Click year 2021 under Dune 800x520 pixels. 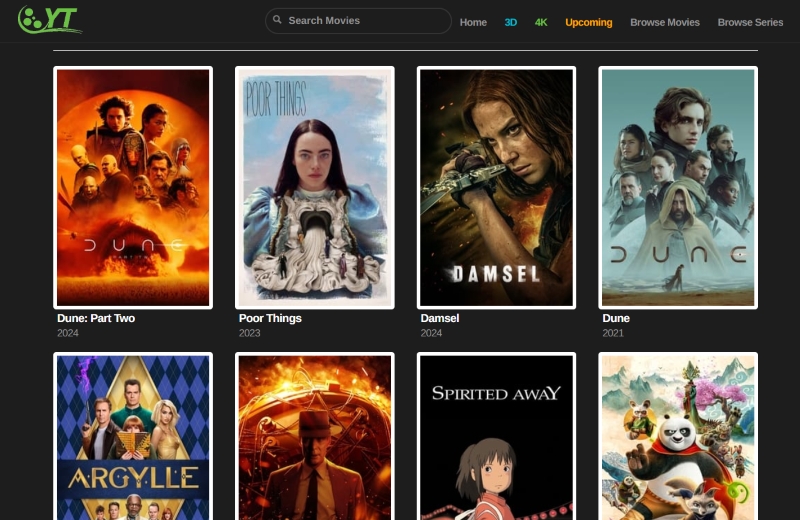[x=613, y=333]
